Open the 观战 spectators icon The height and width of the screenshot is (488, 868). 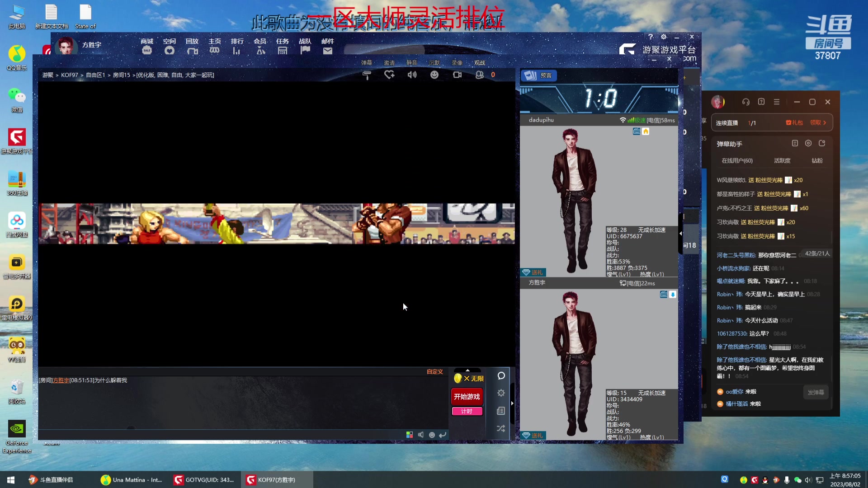pyautogui.click(x=480, y=75)
